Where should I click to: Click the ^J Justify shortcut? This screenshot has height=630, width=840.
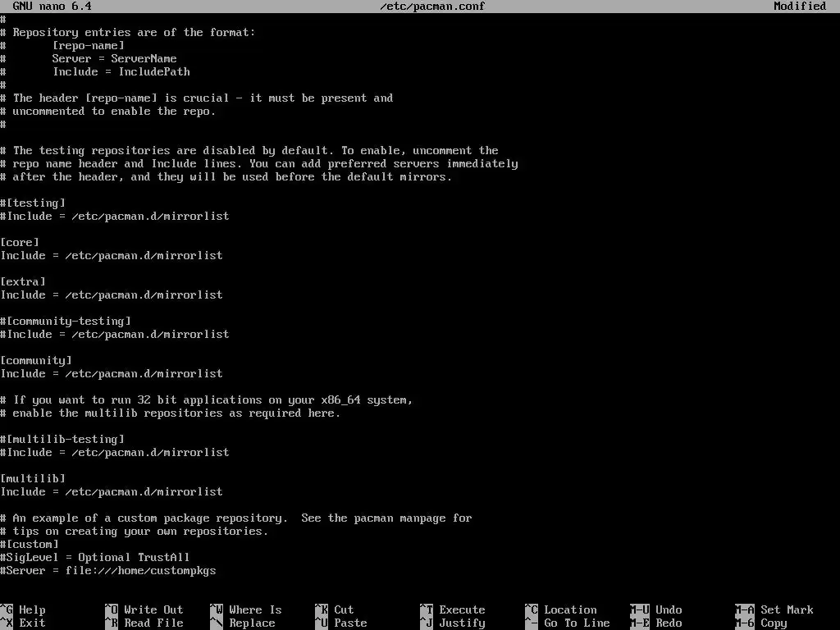(453, 623)
